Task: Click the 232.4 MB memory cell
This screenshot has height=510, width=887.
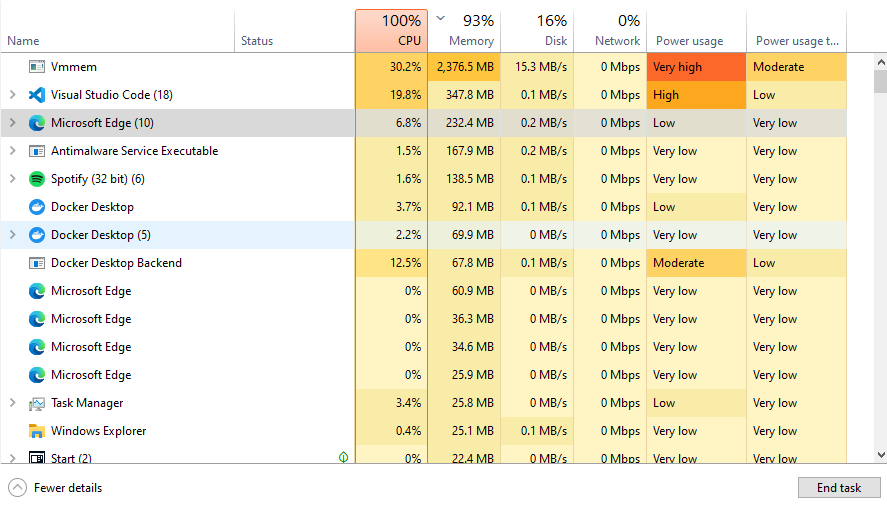Action: click(464, 123)
